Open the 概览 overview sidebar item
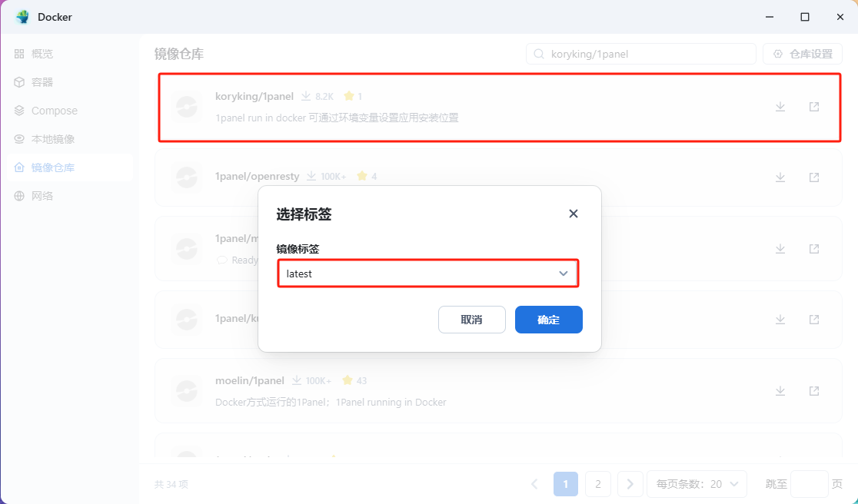858x504 pixels. [70, 54]
